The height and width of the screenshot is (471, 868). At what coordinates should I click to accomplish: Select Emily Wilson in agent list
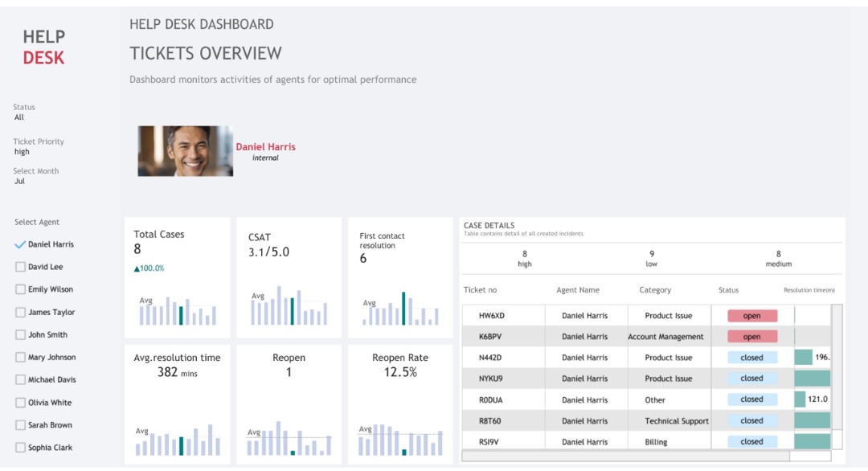(x=20, y=289)
